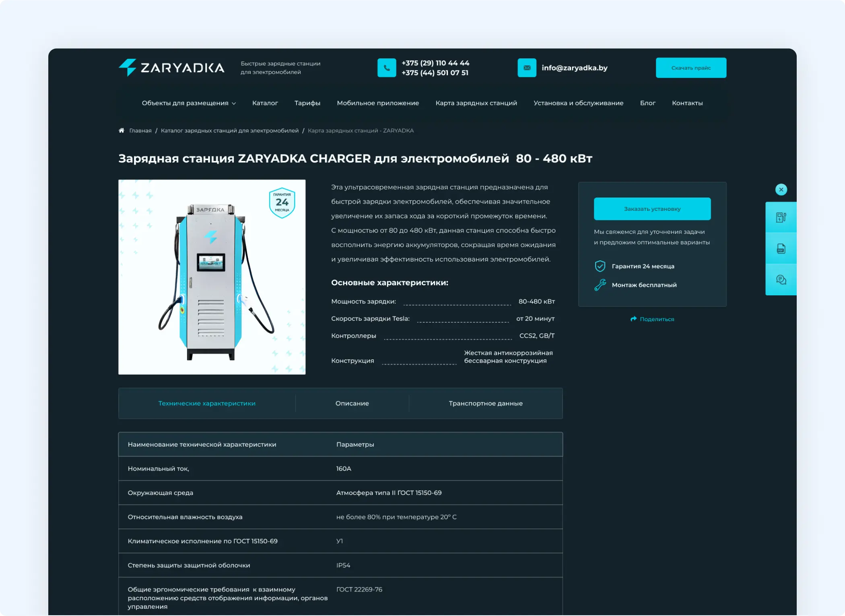845x616 pixels.
Task: Expand the Объекты для размещения dropdown menu
Action: (x=188, y=103)
